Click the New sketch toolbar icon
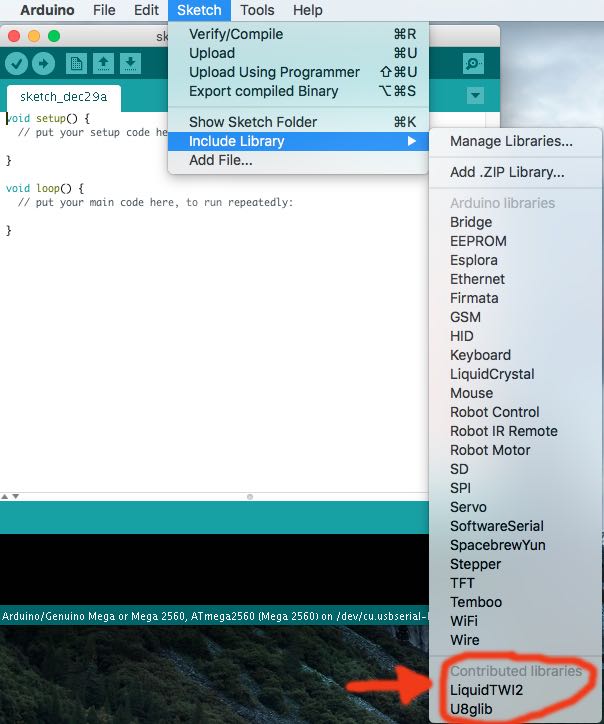Viewport: 604px width, 724px height. point(76,64)
